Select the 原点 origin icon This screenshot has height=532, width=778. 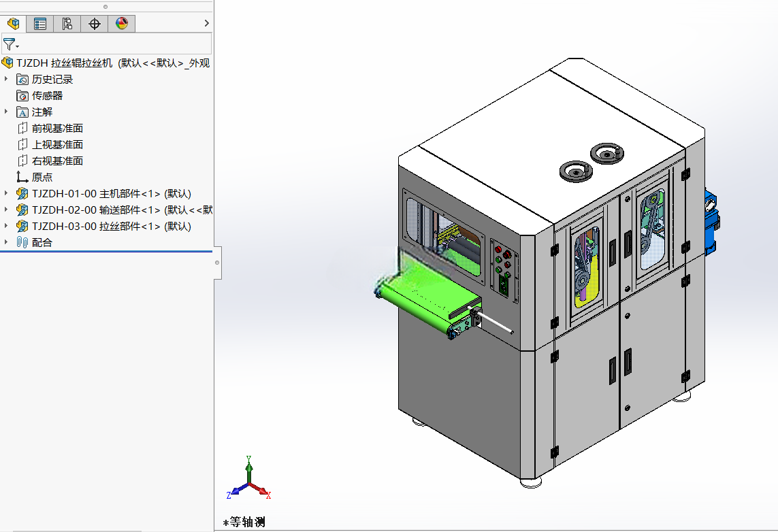pos(22,177)
